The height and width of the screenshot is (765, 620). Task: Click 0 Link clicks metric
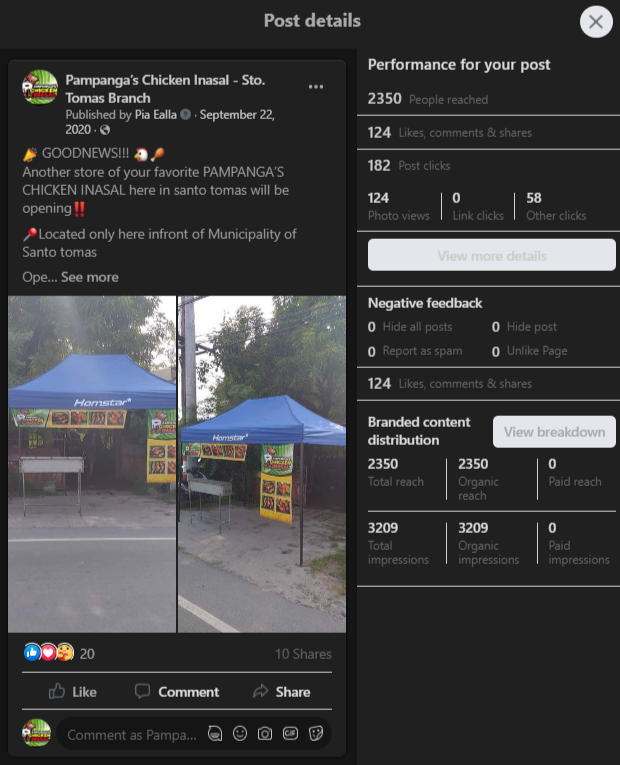[478, 206]
